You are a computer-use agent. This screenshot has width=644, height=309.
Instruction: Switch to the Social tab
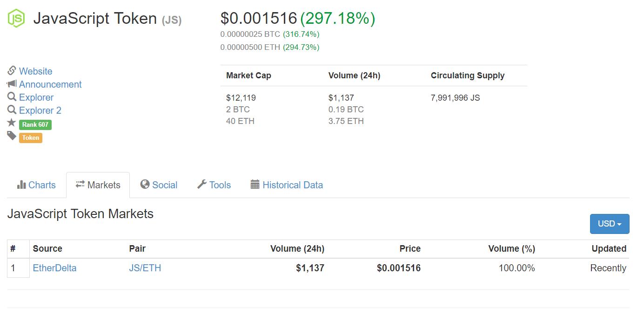[x=159, y=185]
